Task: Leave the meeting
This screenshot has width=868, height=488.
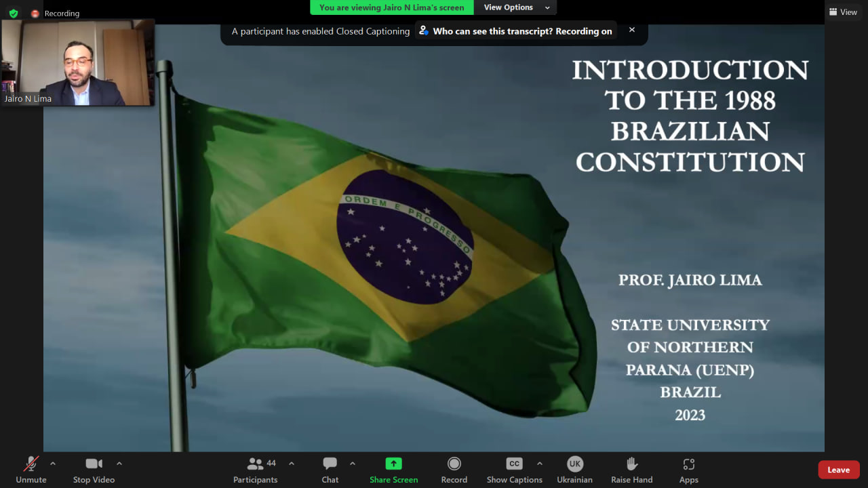Action: coord(838,470)
